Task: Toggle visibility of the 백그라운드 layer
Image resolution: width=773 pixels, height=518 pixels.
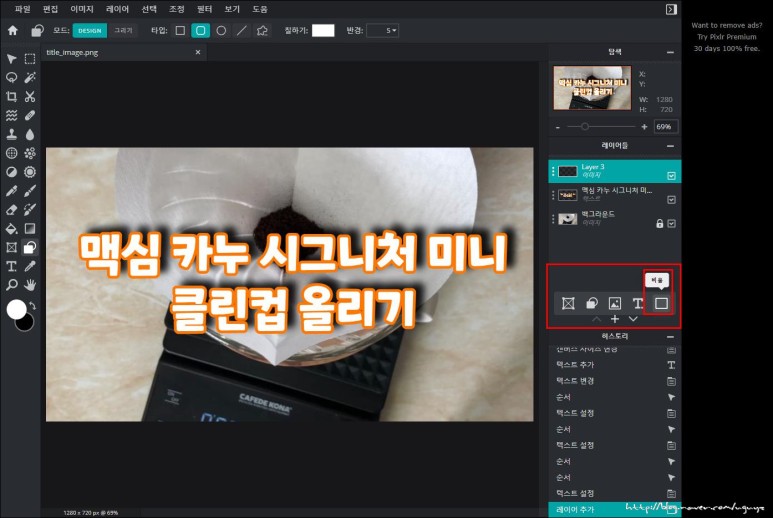Action: pos(671,224)
